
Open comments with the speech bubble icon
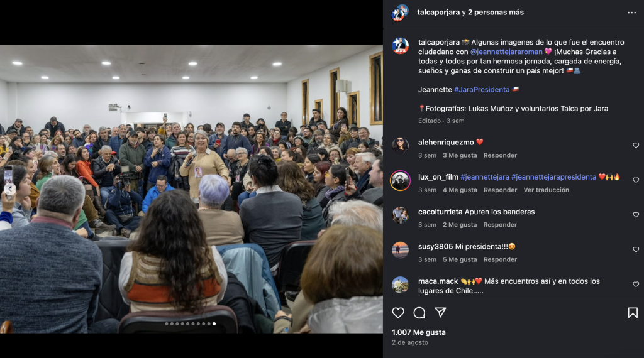[x=419, y=313]
